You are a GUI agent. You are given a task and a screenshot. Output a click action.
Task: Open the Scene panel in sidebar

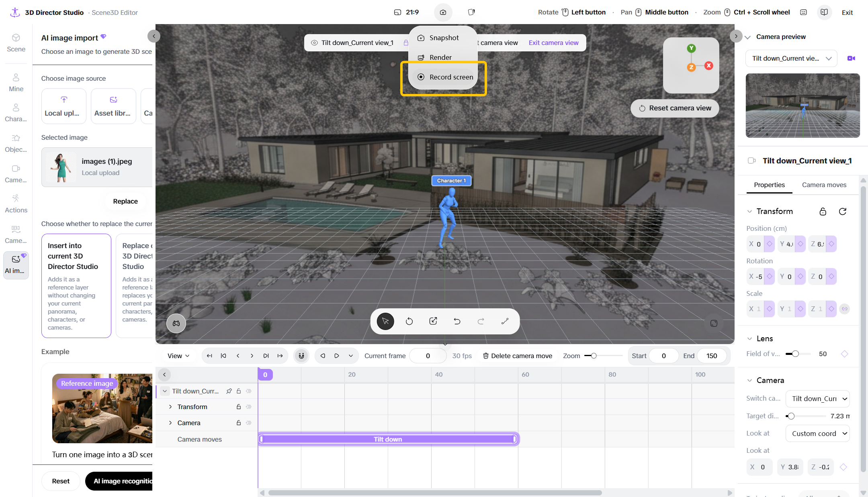tap(16, 43)
